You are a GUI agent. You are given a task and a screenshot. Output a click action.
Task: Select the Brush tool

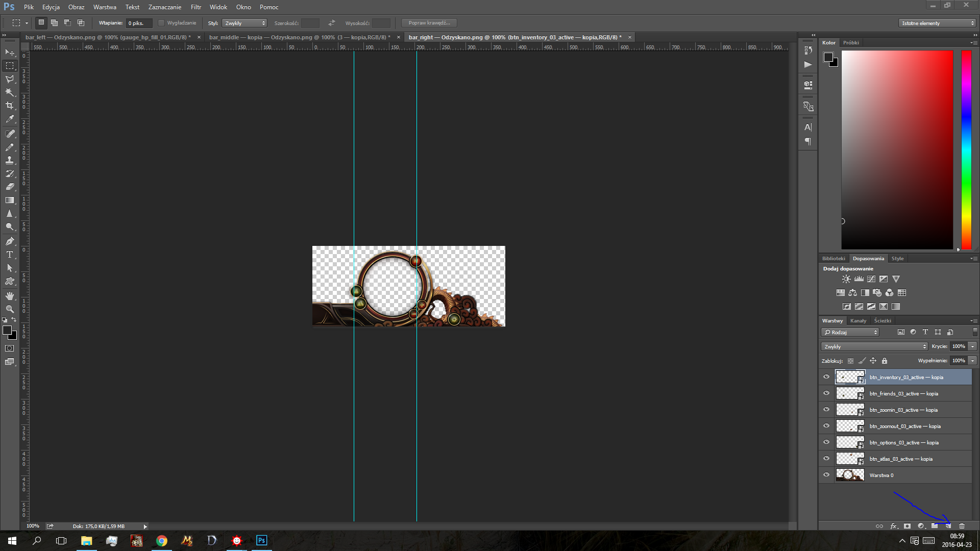pyautogui.click(x=10, y=147)
